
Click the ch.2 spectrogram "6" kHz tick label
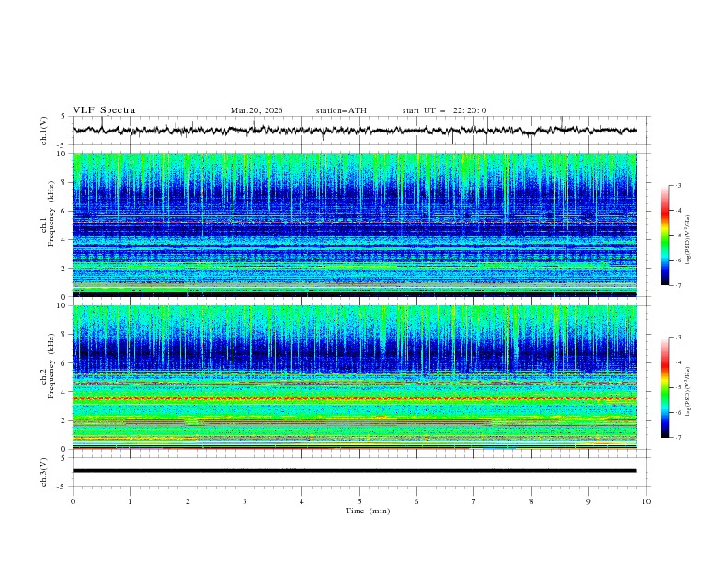coord(64,363)
